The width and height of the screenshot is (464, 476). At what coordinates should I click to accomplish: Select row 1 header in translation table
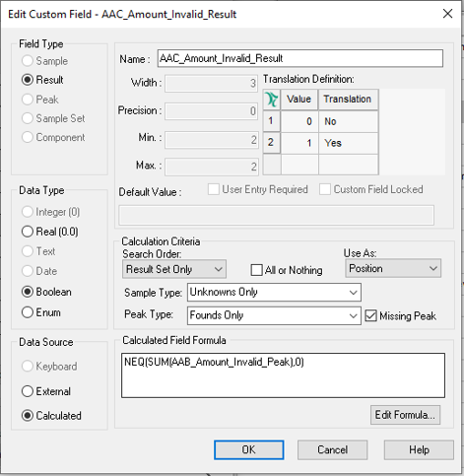272,121
